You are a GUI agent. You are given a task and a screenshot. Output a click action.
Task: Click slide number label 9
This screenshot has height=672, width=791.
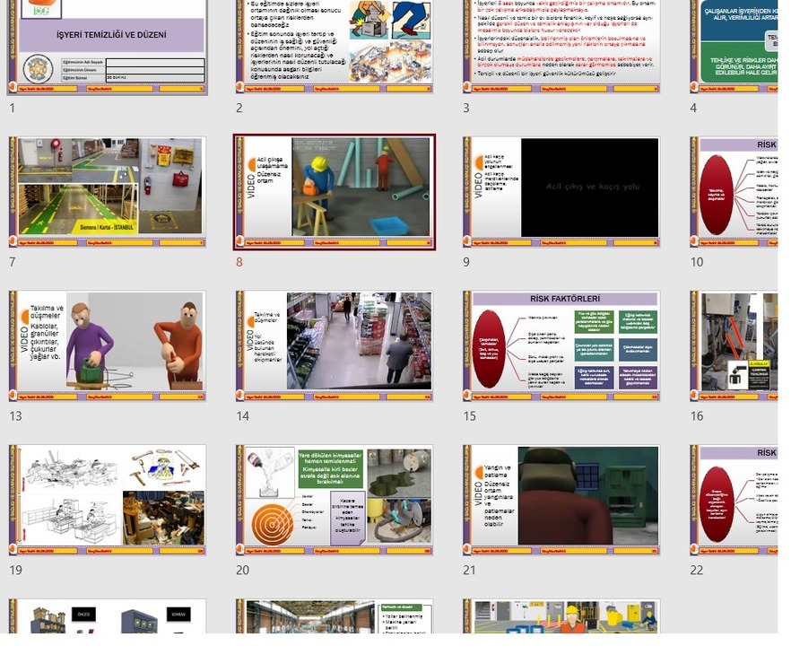466,262
